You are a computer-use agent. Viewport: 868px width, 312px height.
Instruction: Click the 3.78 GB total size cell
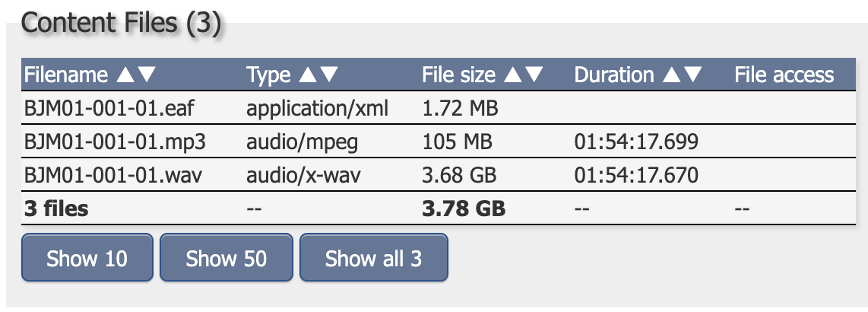(464, 209)
